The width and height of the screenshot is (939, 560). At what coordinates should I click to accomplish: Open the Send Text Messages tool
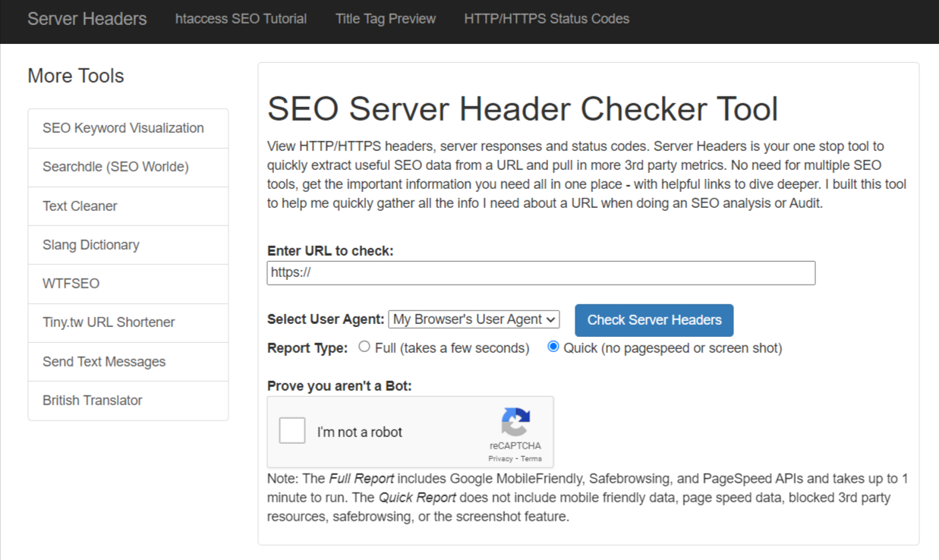(x=104, y=361)
